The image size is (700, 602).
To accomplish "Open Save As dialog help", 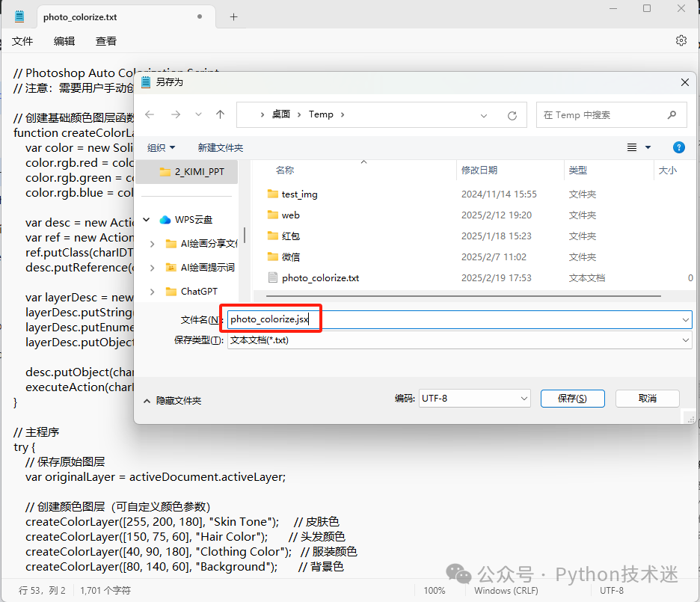I will (x=678, y=147).
